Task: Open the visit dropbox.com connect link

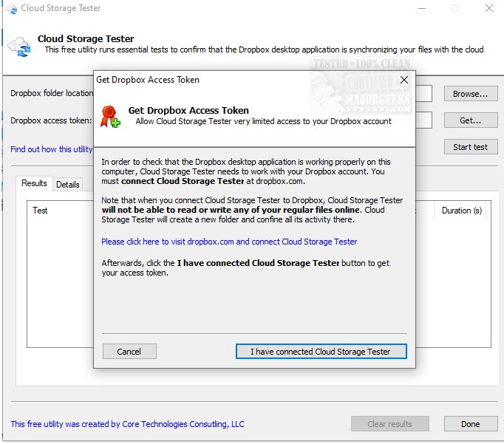Action: pos(229,242)
